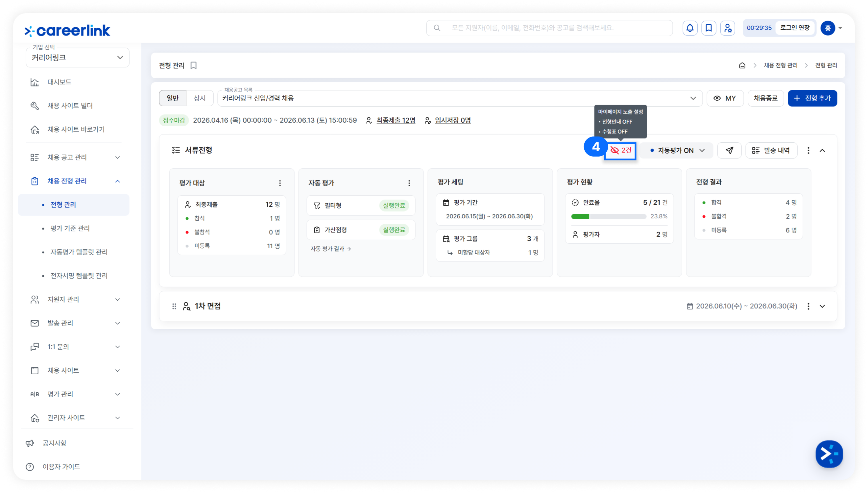868x493 pixels.
Task: Open 자동 평가 card three-dot menu
Action: pyautogui.click(x=409, y=183)
